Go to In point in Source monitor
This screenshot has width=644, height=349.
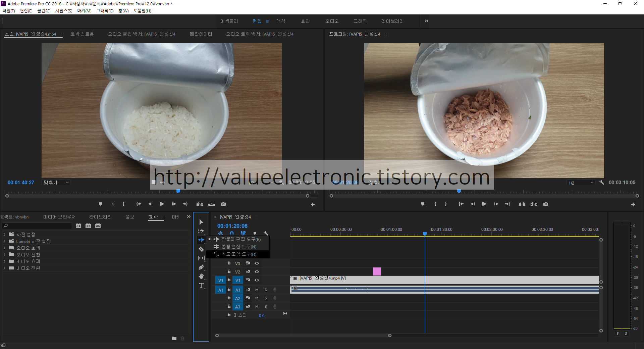tap(139, 204)
